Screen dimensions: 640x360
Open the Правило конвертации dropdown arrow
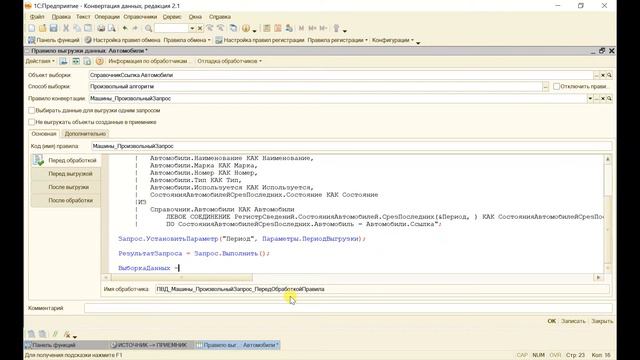(x=590, y=98)
